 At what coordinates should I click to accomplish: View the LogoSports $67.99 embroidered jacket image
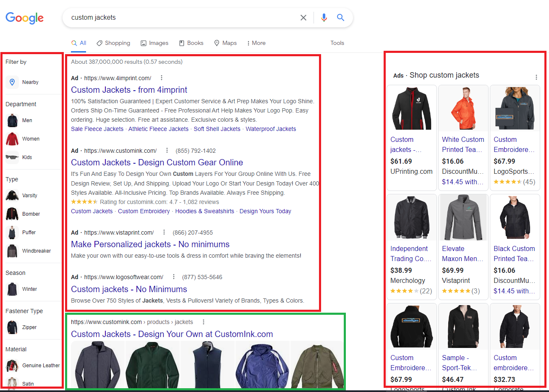tap(515, 108)
